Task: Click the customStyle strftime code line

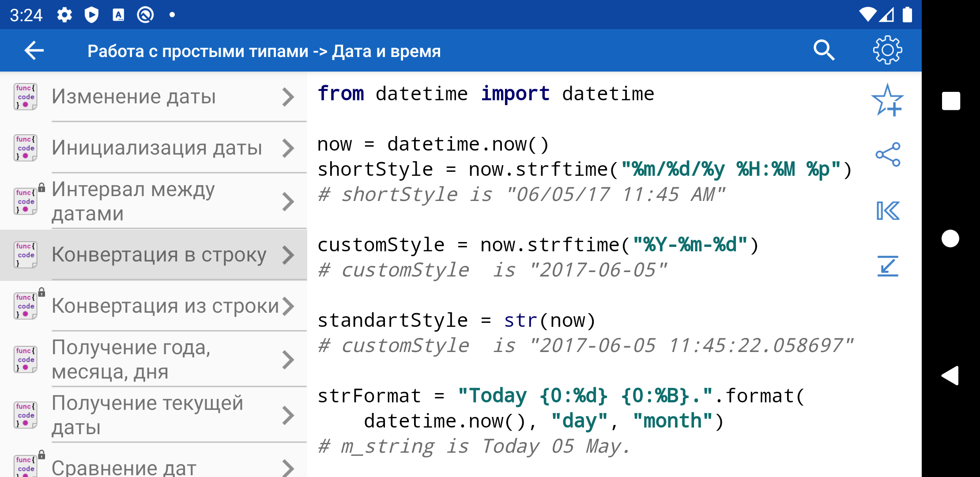Action: (x=538, y=245)
